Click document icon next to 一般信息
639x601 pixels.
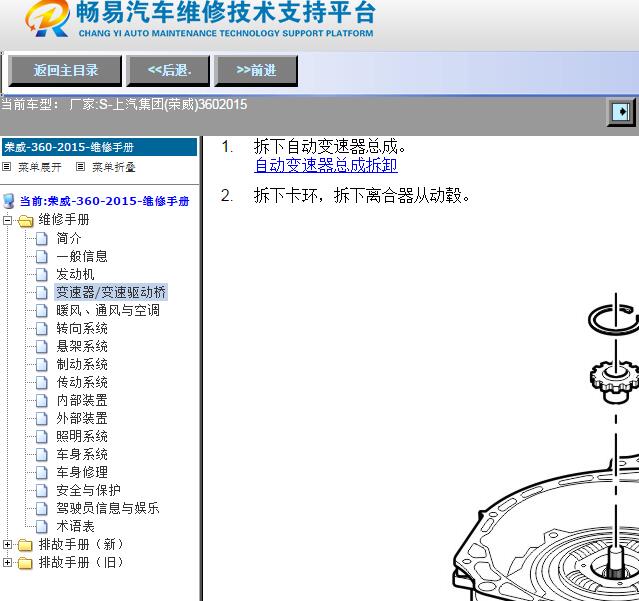42,257
